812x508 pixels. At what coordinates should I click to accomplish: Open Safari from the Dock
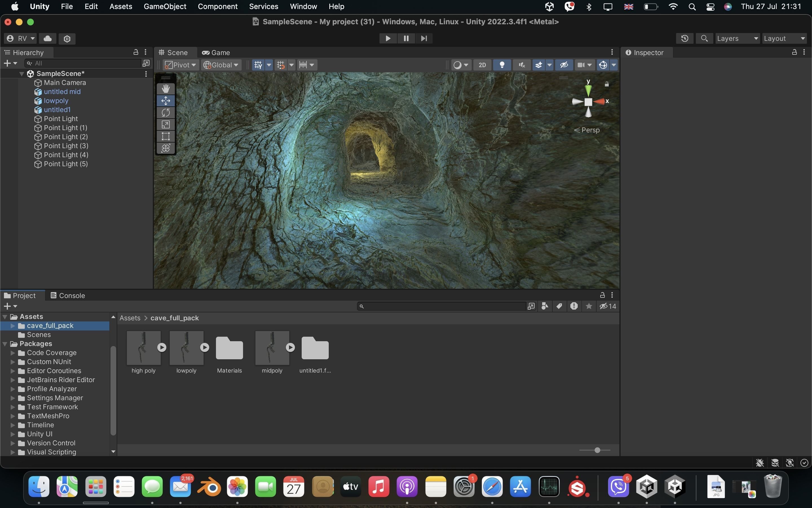[x=492, y=487]
